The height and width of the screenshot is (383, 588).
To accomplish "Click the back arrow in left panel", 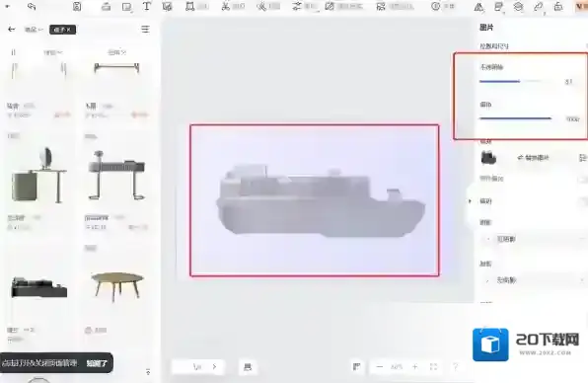I will click(12, 29).
